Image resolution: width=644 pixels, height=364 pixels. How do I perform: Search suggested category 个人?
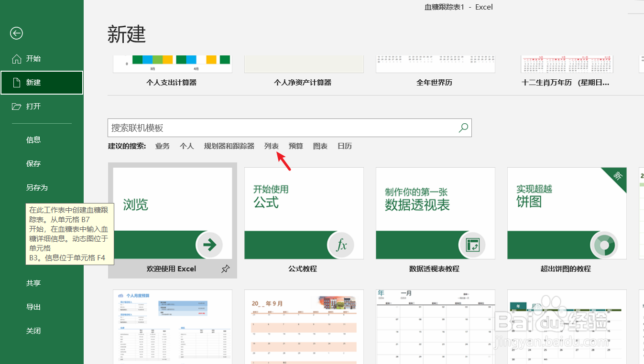[187, 146]
